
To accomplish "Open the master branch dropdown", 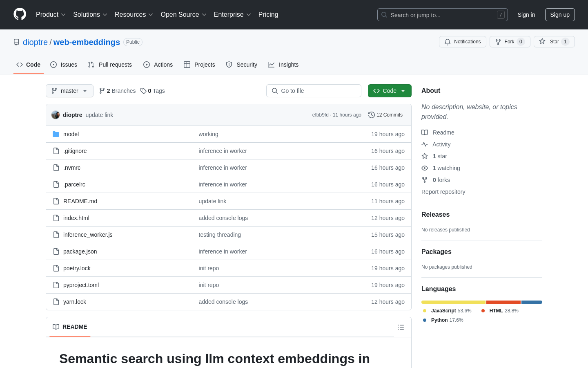I will [69, 91].
